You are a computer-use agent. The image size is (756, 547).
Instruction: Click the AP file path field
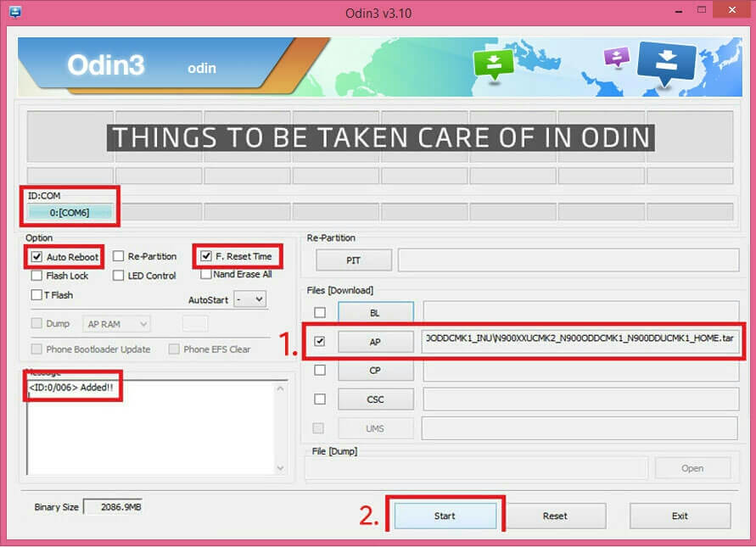[x=580, y=342]
